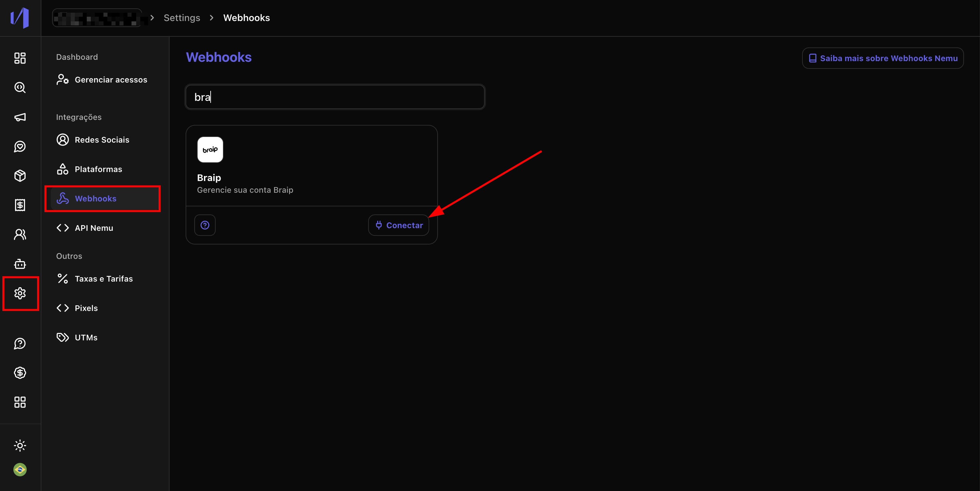Click the webhook search field containing 'bra'
Viewport: 980px width, 491px height.
coord(335,97)
